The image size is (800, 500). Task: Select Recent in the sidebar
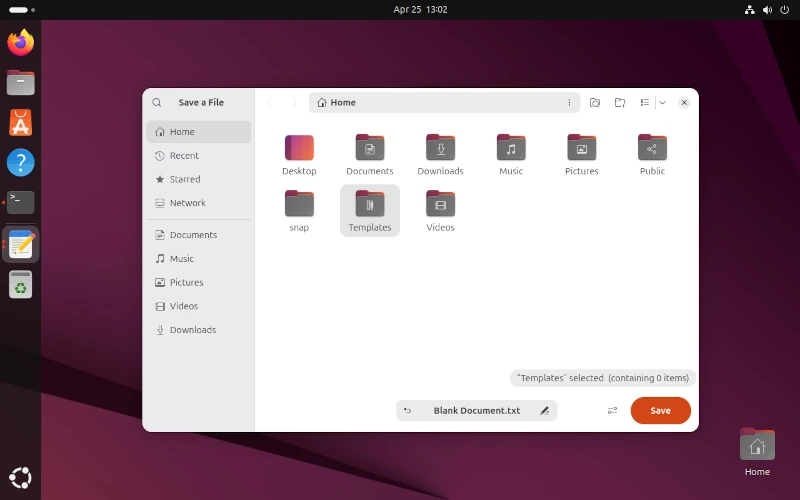point(184,156)
